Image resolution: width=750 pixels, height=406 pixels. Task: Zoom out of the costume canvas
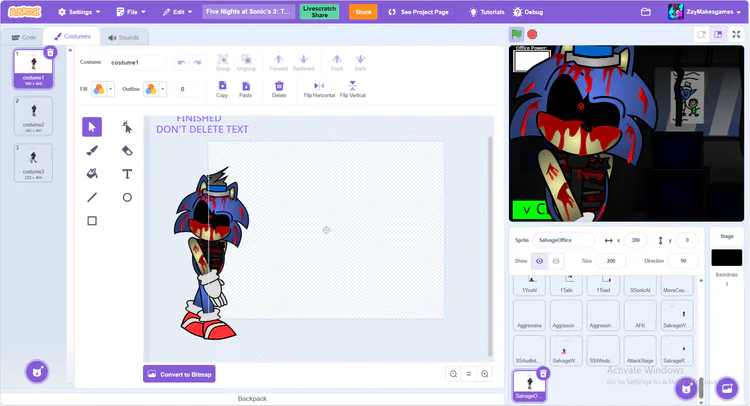pyautogui.click(x=453, y=374)
